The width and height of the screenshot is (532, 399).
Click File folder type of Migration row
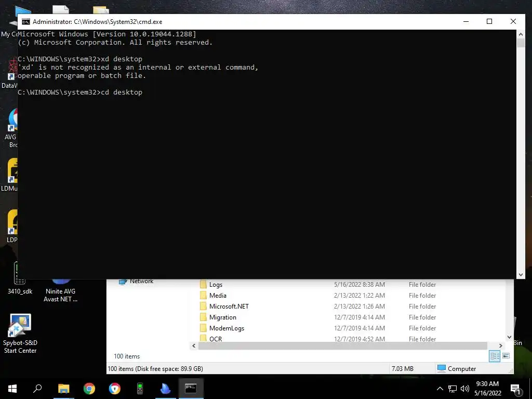click(422, 317)
